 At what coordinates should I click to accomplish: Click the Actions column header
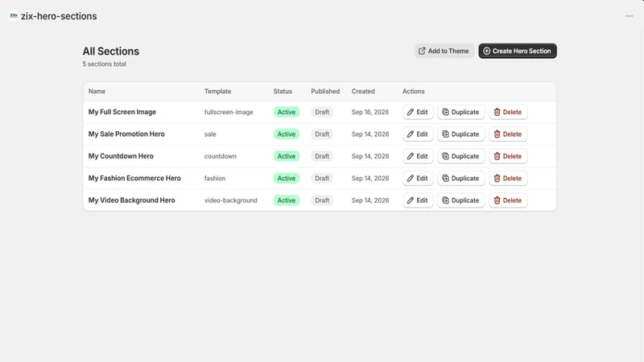point(413,92)
